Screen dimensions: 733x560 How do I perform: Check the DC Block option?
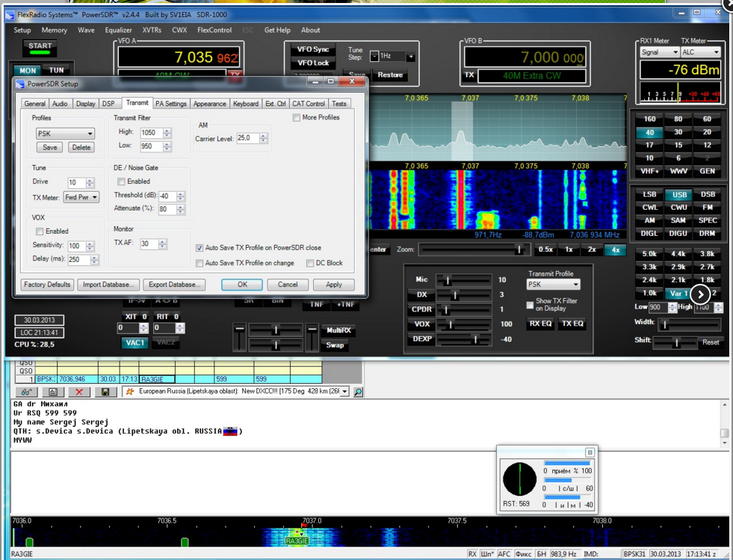(x=310, y=263)
